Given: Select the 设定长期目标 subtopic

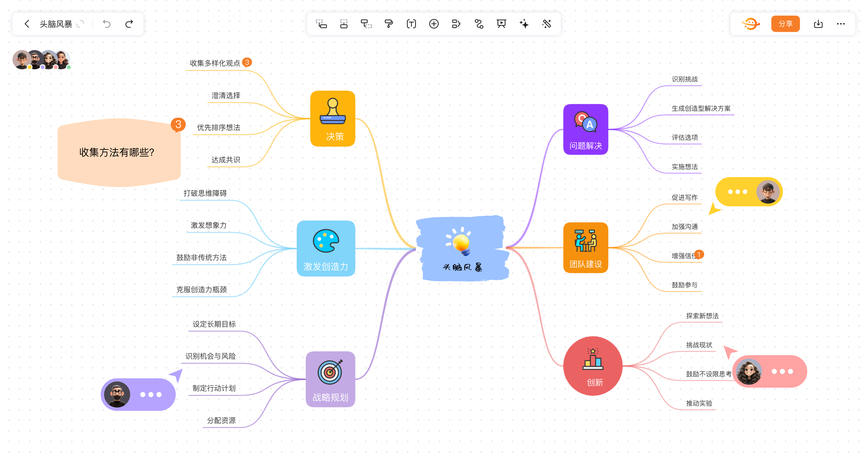Looking at the screenshot, I should point(214,324).
